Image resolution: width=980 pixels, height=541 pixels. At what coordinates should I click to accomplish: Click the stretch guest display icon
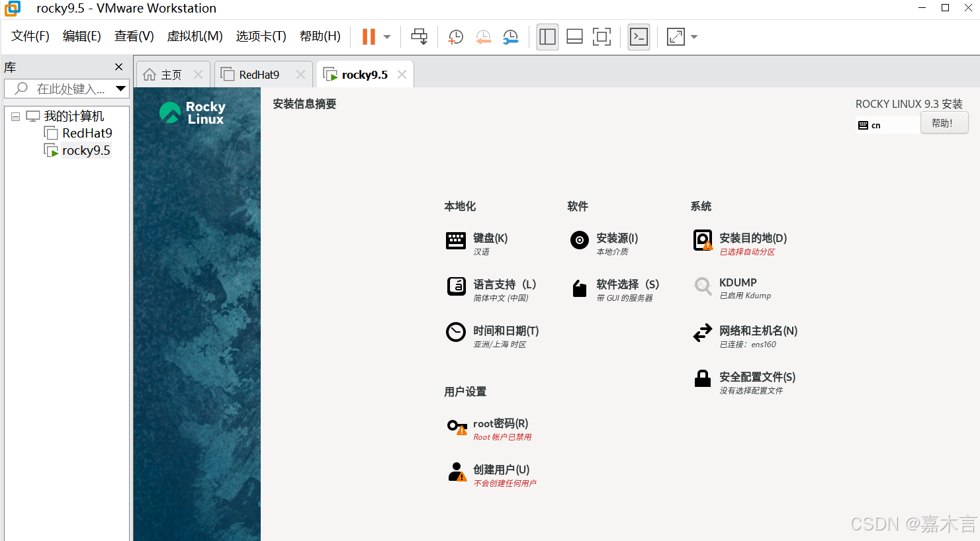click(x=676, y=36)
